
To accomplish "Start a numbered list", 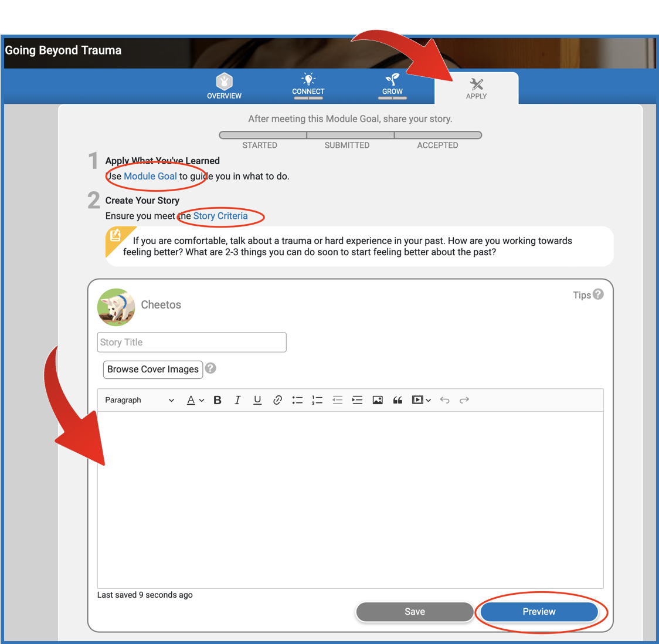I will click(317, 400).
